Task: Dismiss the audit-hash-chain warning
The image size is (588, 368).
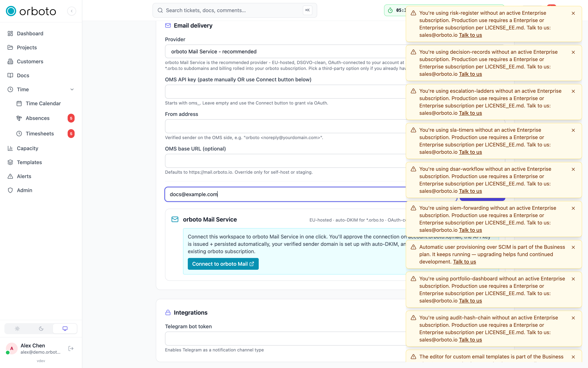Action: coord(573,318)
